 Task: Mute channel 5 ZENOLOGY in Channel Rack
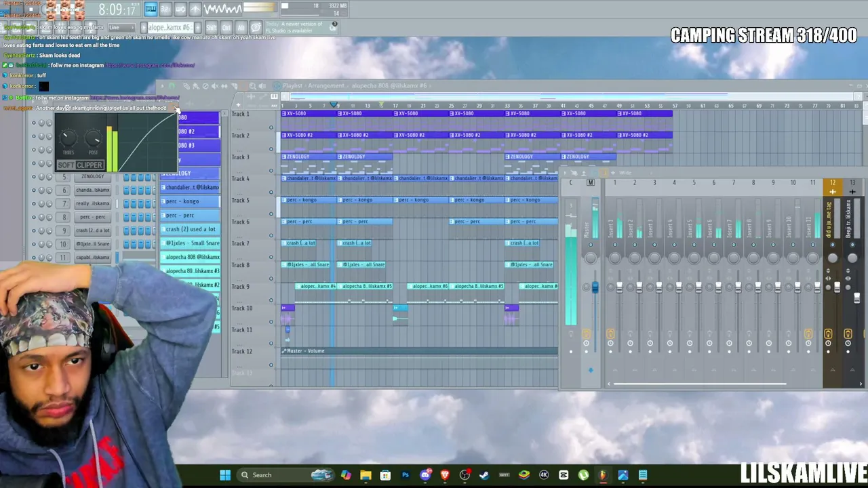click(34, 177)
